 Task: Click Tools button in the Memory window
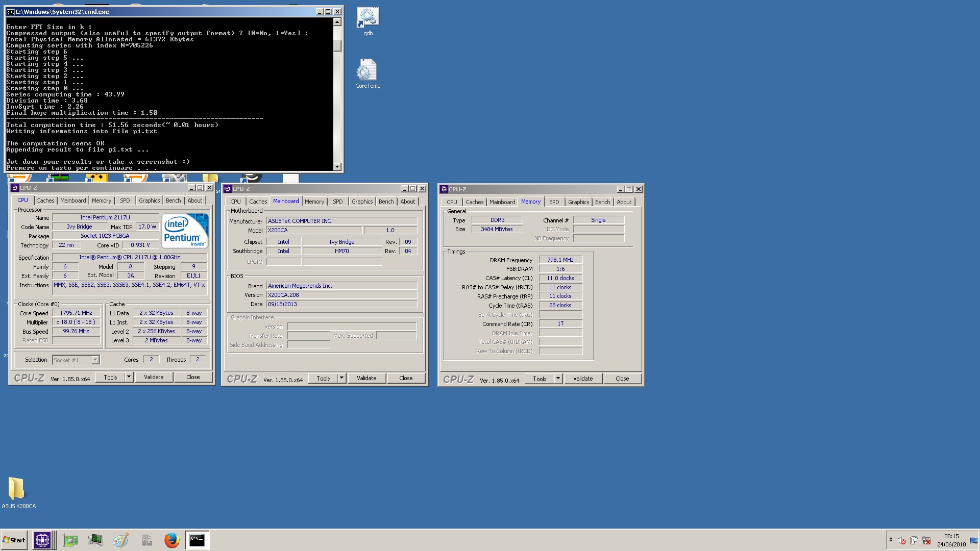point(540,379)
